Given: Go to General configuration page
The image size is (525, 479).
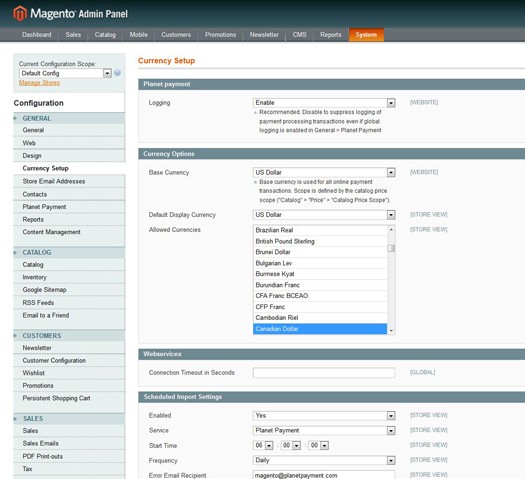Looking at the screenshot, I should (x=69, y=130).
